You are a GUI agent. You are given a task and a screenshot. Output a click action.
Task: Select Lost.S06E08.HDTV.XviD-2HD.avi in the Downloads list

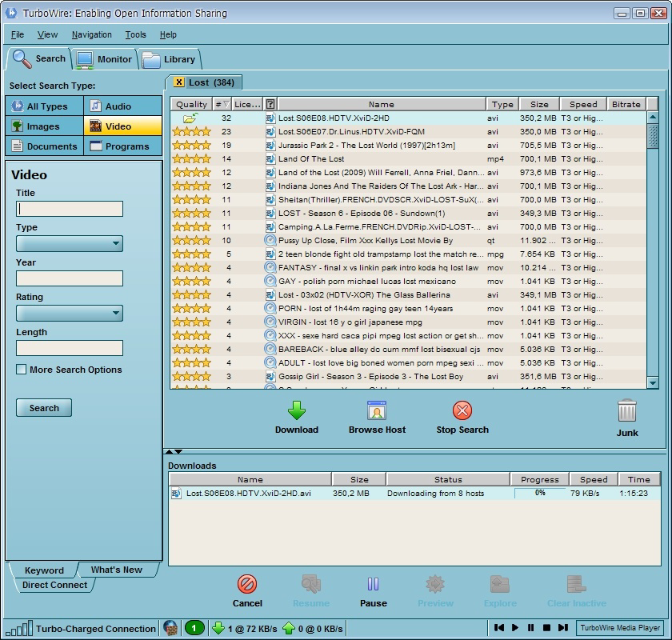[x=414, y=493]
